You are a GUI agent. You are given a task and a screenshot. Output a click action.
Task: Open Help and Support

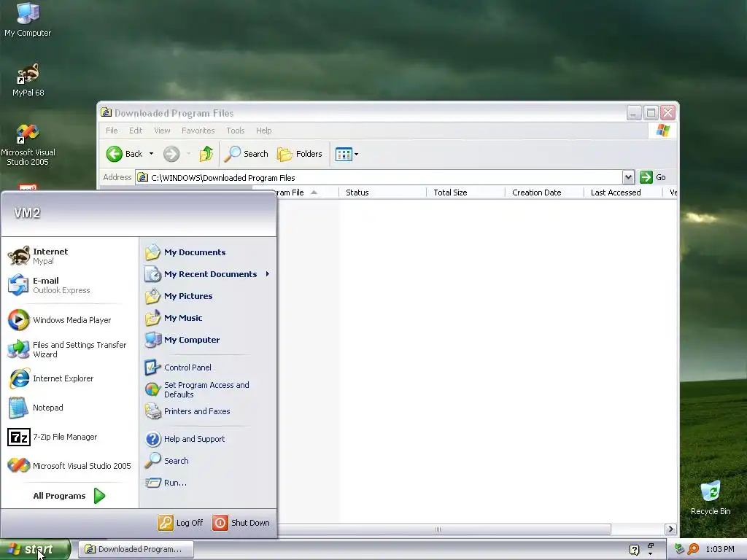coord(208,439)
